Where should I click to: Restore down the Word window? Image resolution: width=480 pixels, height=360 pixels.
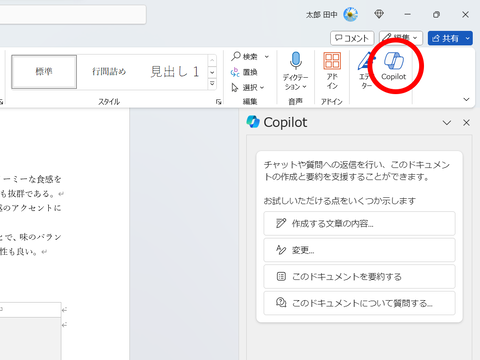click(436, 14)
